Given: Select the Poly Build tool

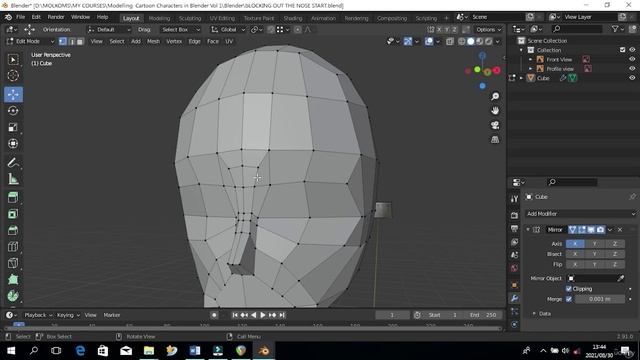Looking at the screenshot, I should 13,279.
